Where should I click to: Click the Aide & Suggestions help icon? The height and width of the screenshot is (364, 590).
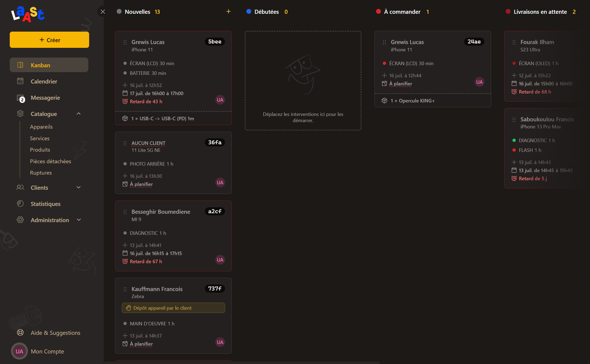pyautogui.click(x=20, y=333)
